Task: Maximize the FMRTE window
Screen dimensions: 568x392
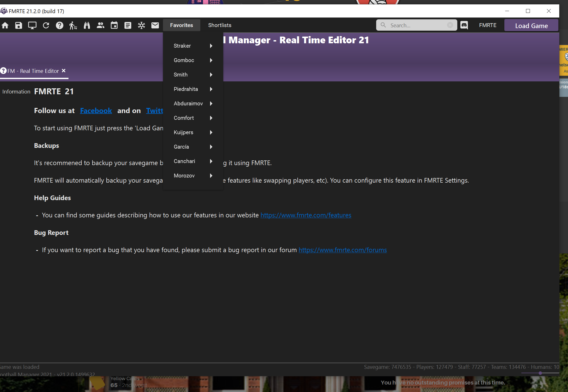Action: point(528,11)
